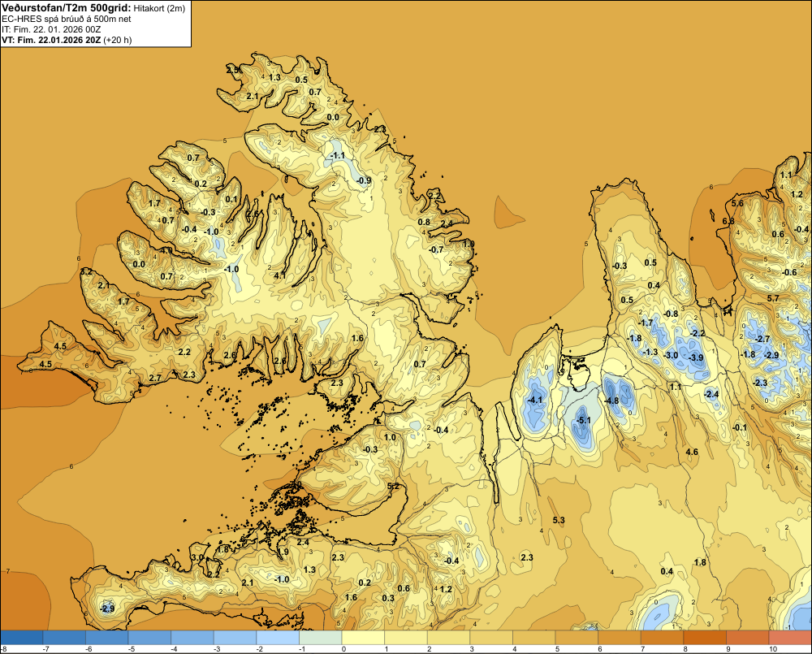Click the '4.6' temperature value

click(x=692, y=452)
